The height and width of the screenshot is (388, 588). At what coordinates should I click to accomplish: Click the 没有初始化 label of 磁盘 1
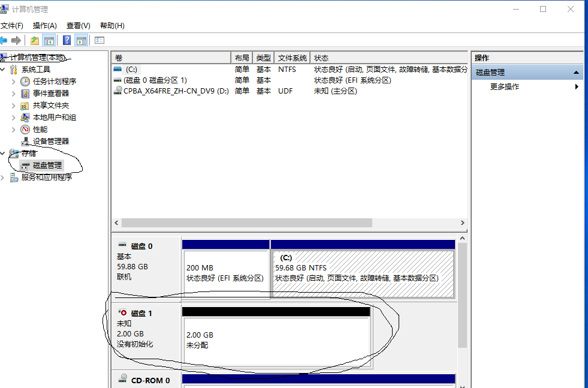(135, 344)
